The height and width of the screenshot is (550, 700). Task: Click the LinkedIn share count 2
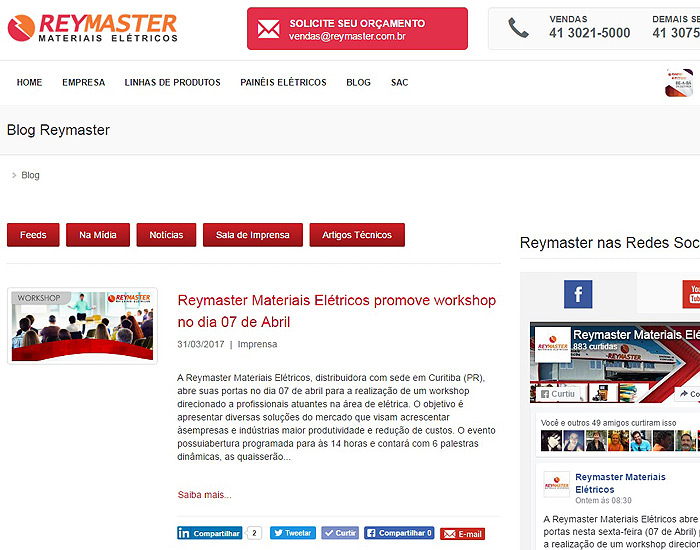point(254,533)
